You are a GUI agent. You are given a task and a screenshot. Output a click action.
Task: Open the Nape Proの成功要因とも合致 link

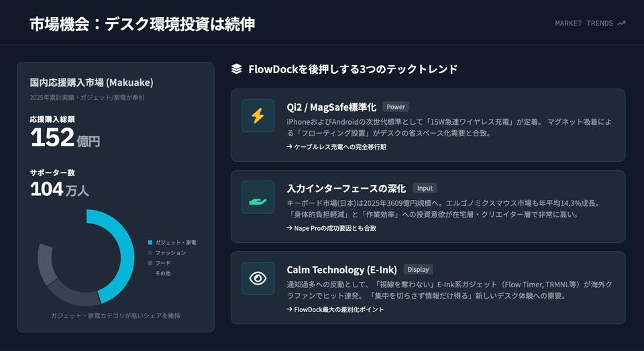click(x=331, y=228)
